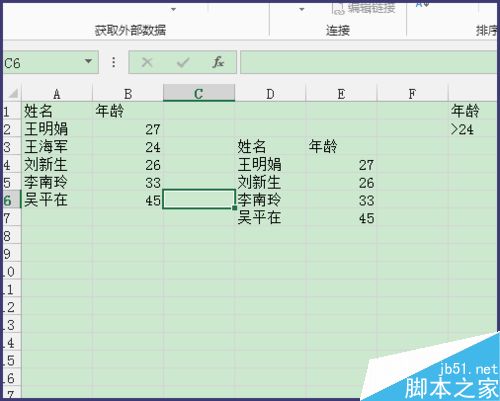Click cell B6 with value 45

128,200
